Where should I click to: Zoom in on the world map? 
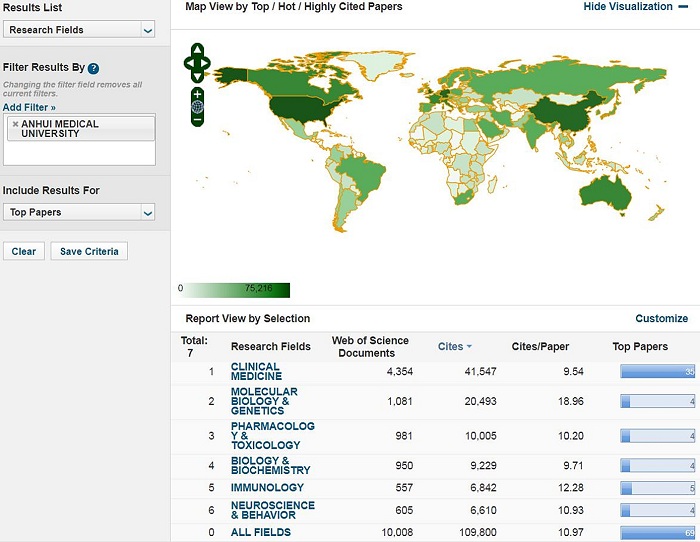click(198, 94)
